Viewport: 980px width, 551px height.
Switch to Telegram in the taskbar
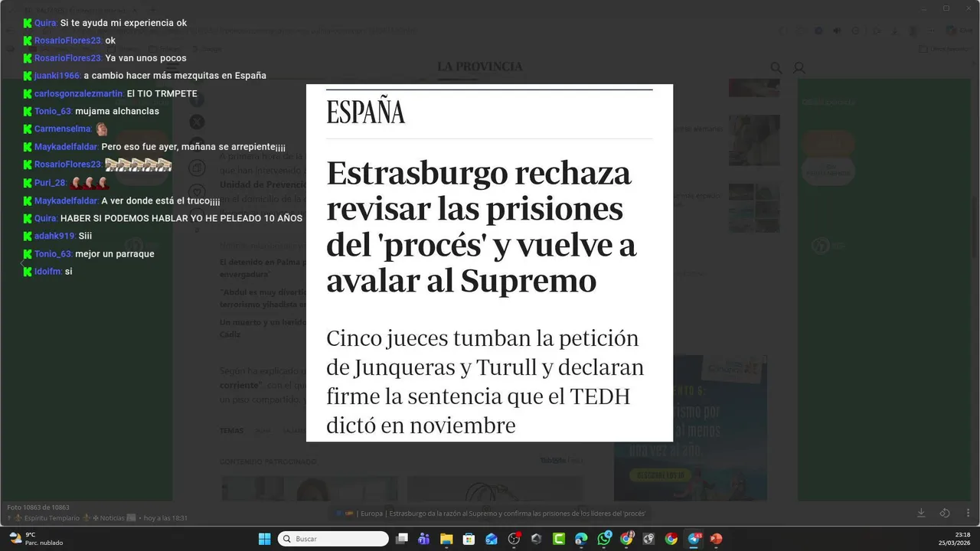tap(694, 539)
